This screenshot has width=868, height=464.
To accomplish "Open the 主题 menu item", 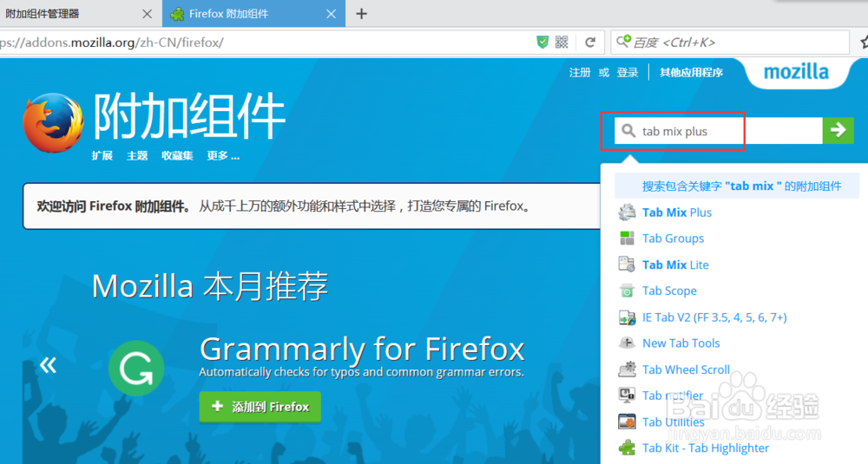I will point(137,156).
